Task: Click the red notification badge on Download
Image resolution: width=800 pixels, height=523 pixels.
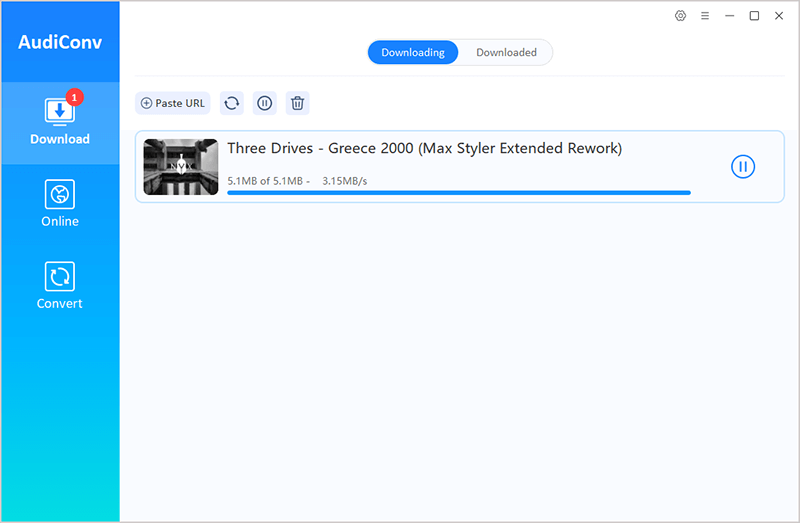Action: click(74, 97)
